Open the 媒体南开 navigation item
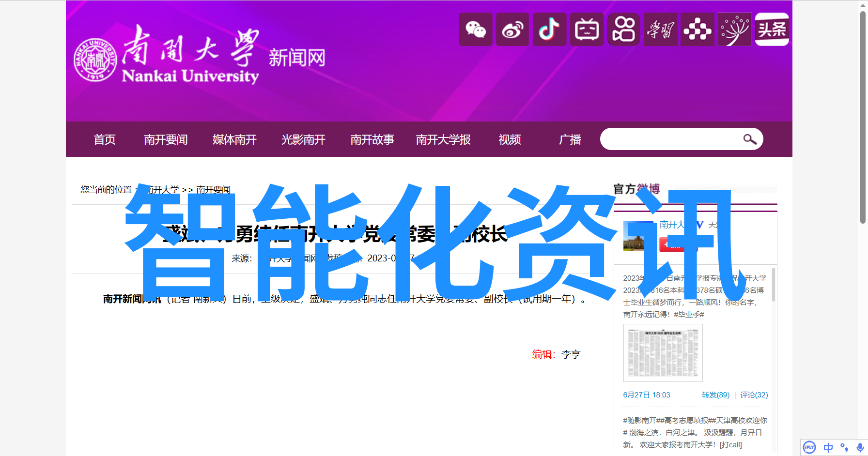Viewport: 868px width, 456px height. (x=234, y=139)
